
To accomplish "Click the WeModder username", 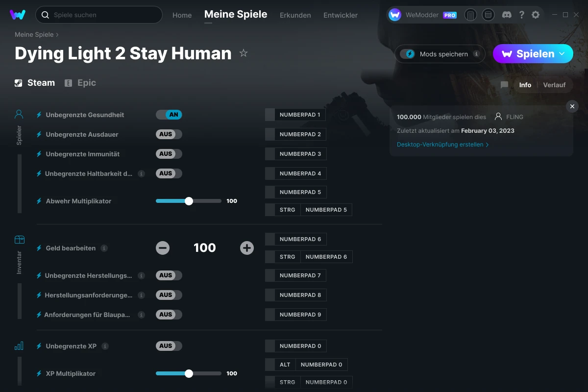I will point(422,15).
